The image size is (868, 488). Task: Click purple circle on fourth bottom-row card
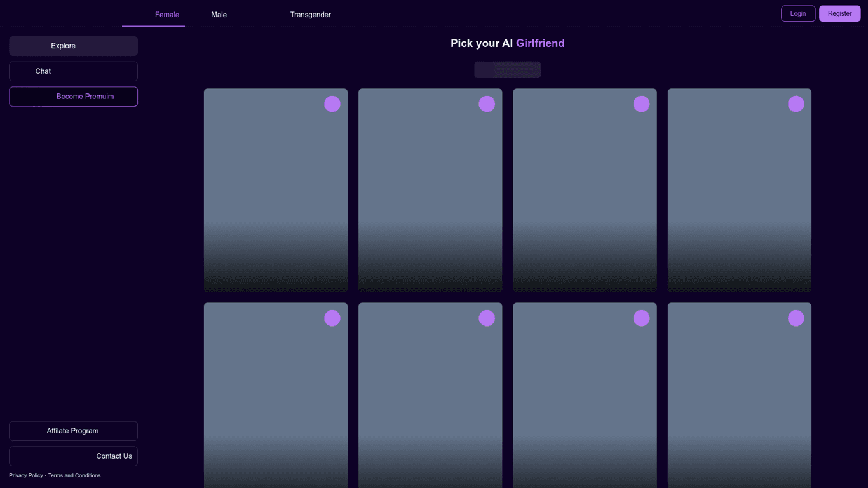point(796,318)
